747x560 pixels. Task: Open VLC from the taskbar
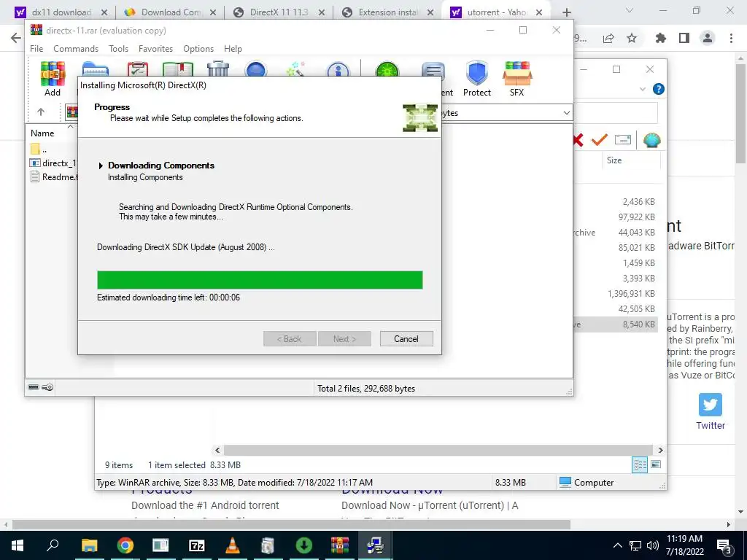233,545
